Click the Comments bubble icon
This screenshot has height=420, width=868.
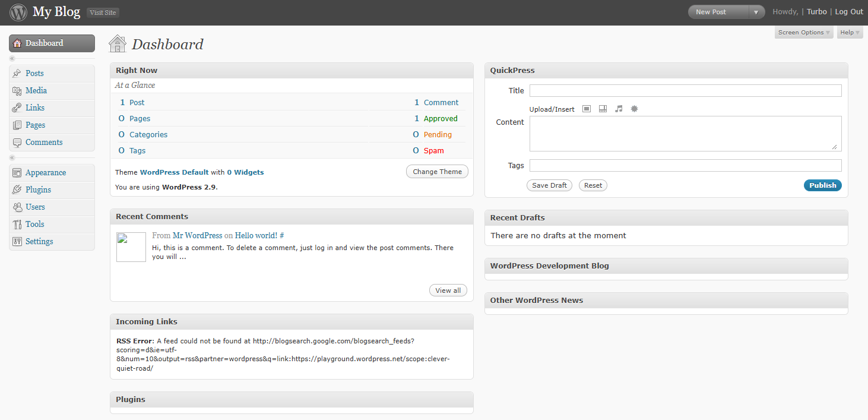click(x=17, y=143)
